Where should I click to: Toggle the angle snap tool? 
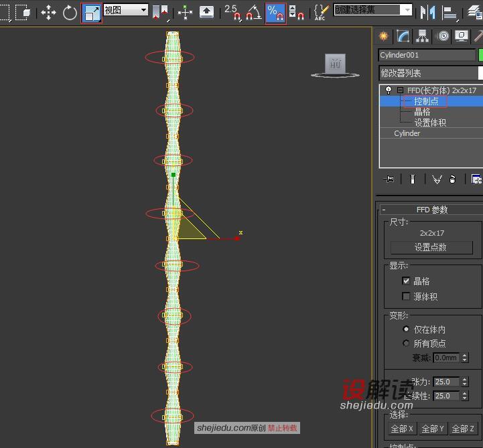(253, 13)
